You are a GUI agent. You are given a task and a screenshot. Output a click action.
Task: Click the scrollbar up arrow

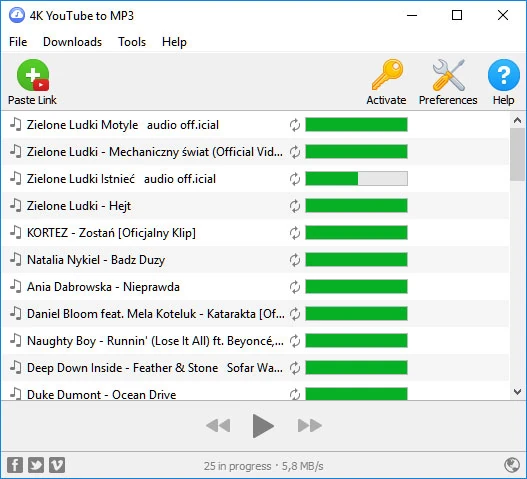click(x=518, y=120)
